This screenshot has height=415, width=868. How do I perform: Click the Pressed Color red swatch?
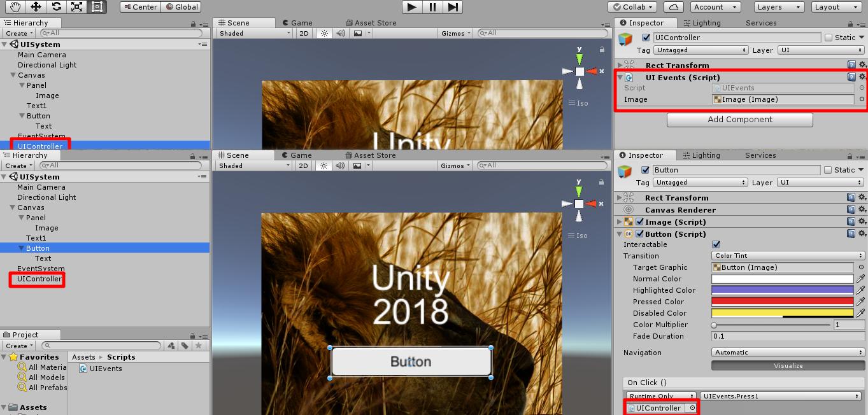[783, 302]
